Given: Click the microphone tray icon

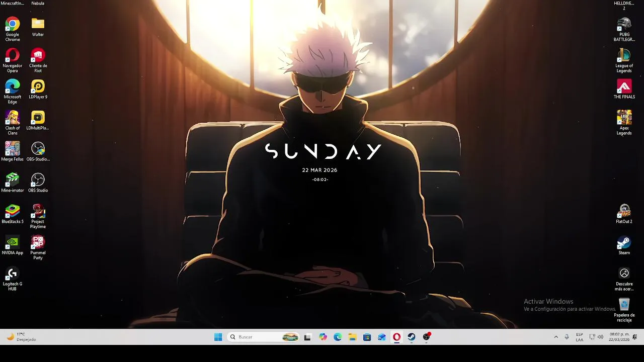Looking at the screenshot, I should click(x=567, y=337).
